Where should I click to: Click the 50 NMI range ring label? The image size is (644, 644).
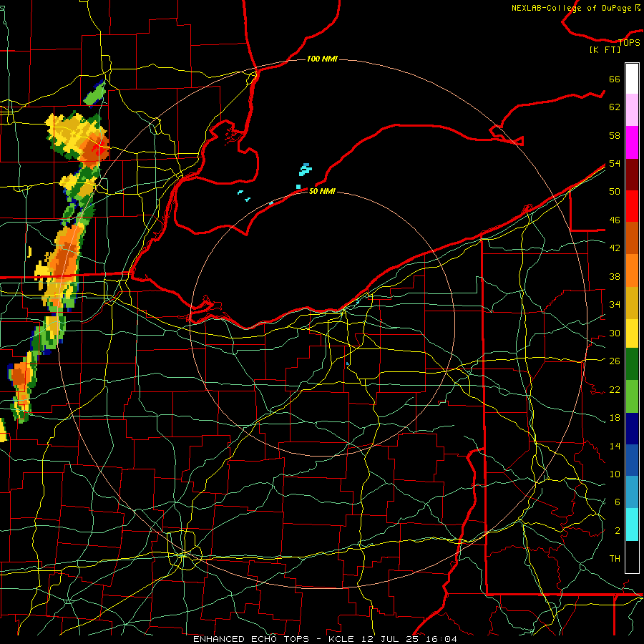[322, 191]
